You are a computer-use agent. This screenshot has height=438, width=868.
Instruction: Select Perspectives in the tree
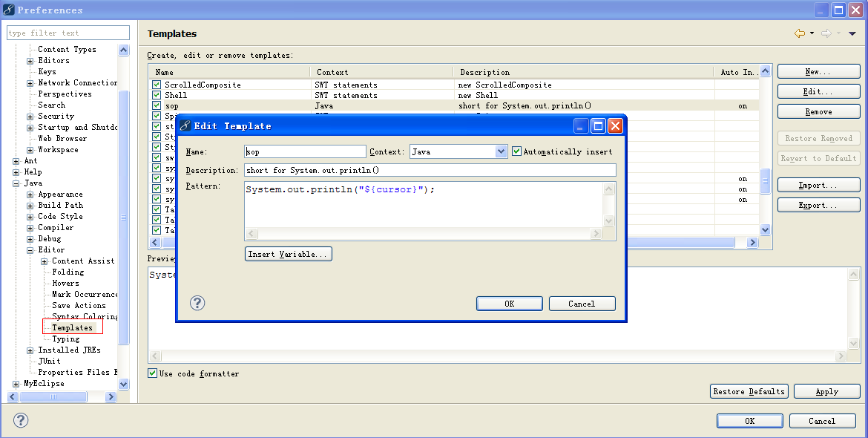(x=65, y=94)
